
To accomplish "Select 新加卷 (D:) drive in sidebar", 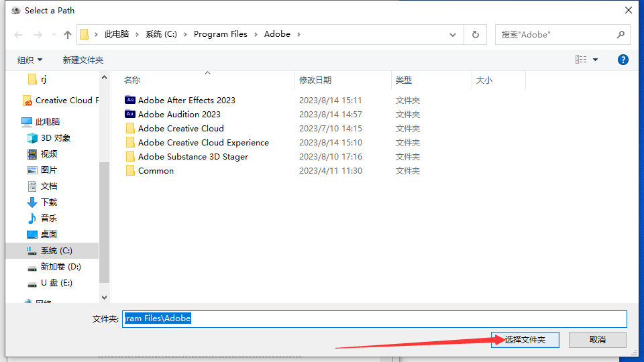I will pyautogui.click(x=60, y=266).
